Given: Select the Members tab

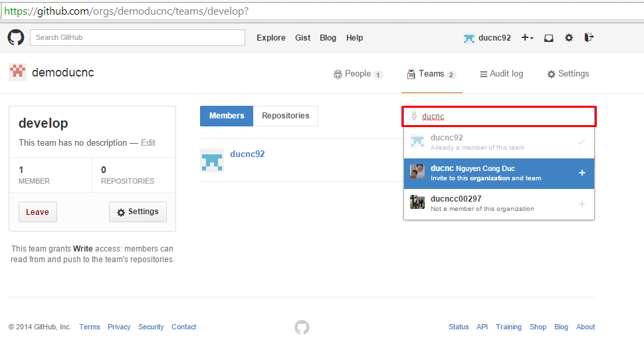Looking at the screenshot, I should pyautogui.click(x=227, y=116).
